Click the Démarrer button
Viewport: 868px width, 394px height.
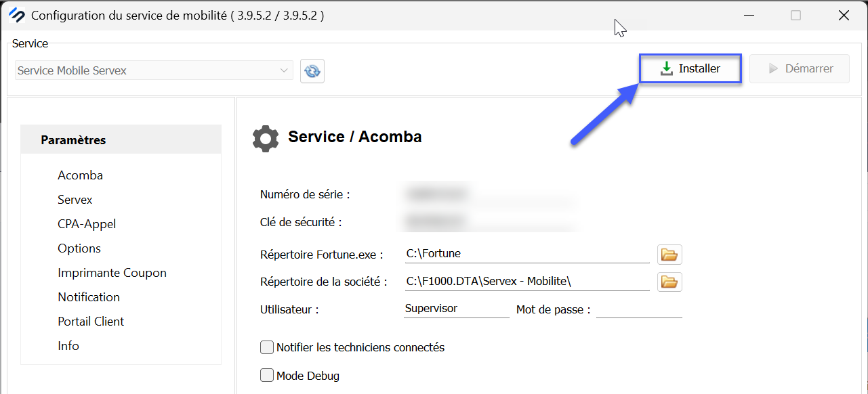pos(800,68)
